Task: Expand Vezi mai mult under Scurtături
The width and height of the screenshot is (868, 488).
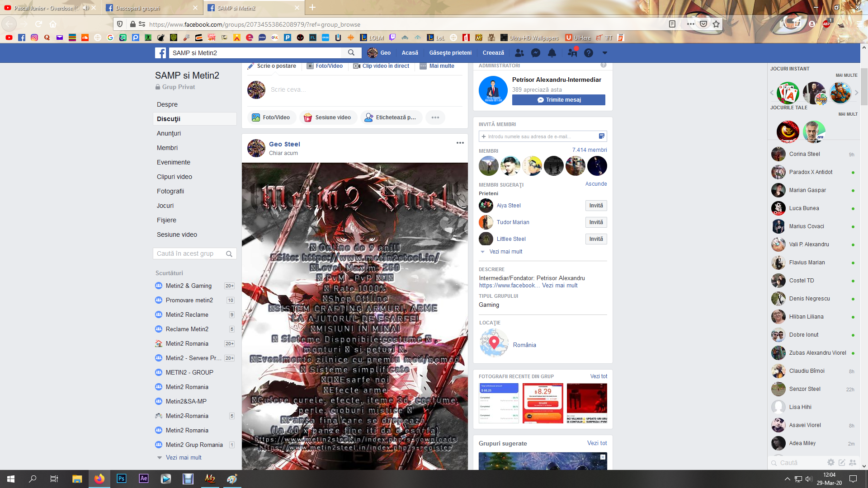Action: coord(184,457)
